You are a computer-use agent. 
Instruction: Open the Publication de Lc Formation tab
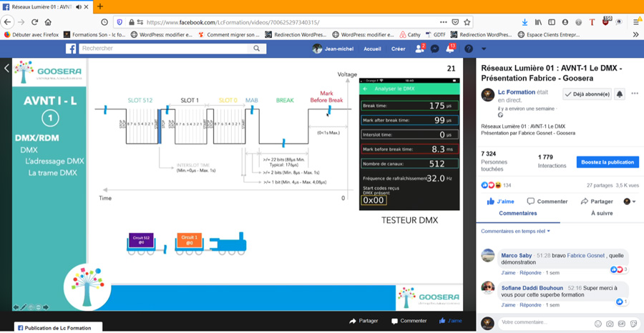pyautogui.click(x=58, y=328)
